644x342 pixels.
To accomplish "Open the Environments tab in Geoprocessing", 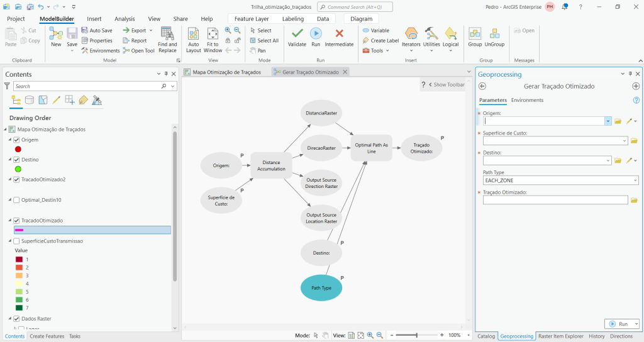I will coord(527,100).
